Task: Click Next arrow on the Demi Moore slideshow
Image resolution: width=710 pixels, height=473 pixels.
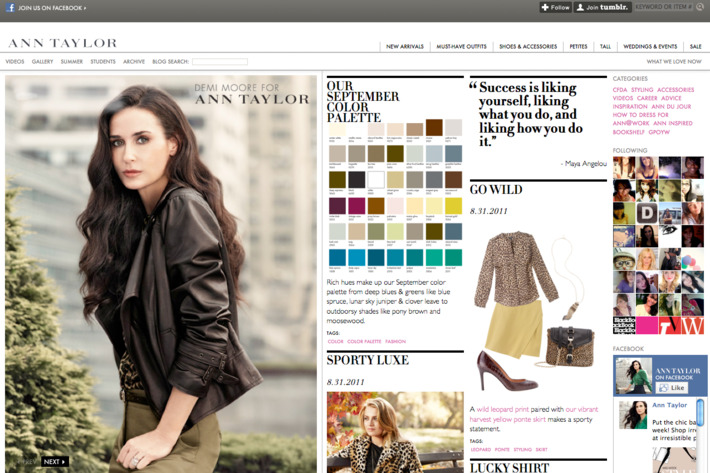Action: 55,462
